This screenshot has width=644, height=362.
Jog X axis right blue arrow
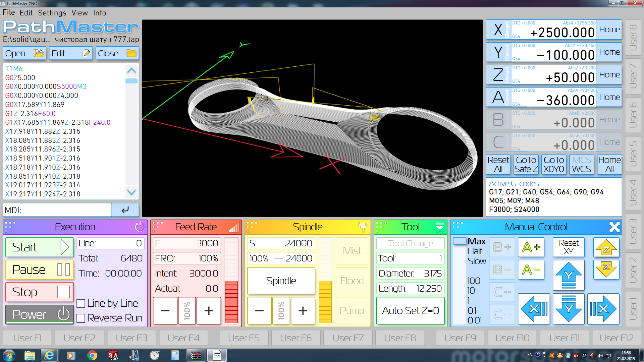pyautogui.click(x=603, y=309)
